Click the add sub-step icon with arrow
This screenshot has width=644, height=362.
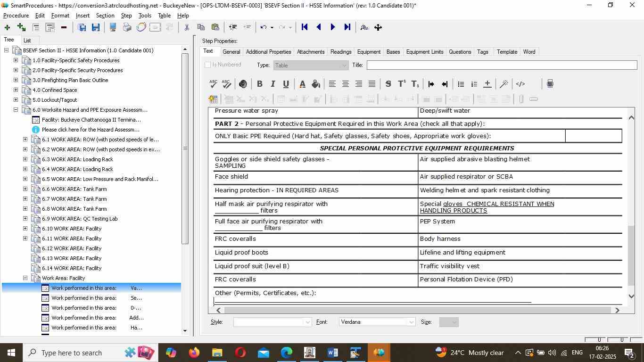21,27
